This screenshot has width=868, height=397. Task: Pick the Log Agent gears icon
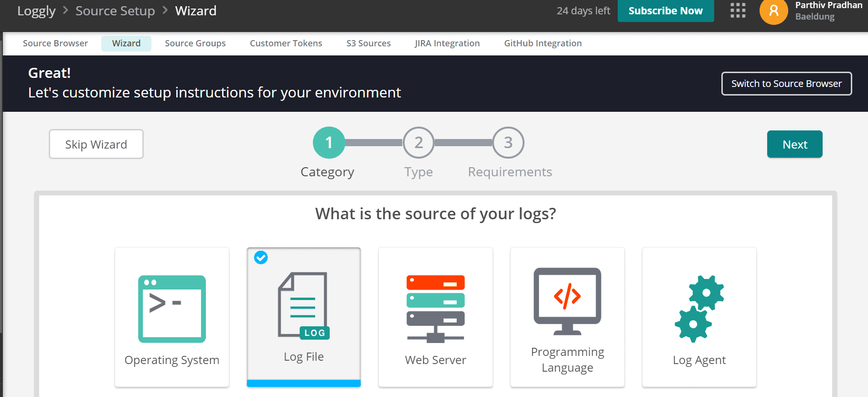click(x=699, y=309)
